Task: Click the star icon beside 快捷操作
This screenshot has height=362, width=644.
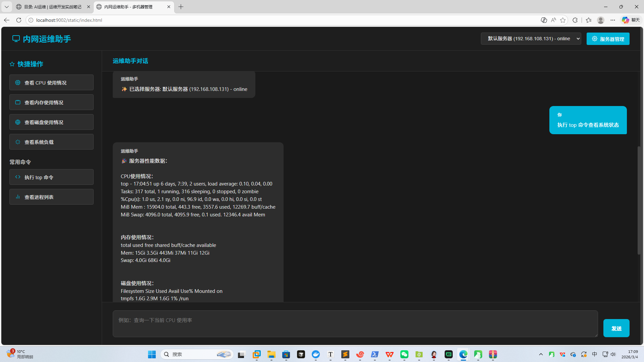Action: 12,64
